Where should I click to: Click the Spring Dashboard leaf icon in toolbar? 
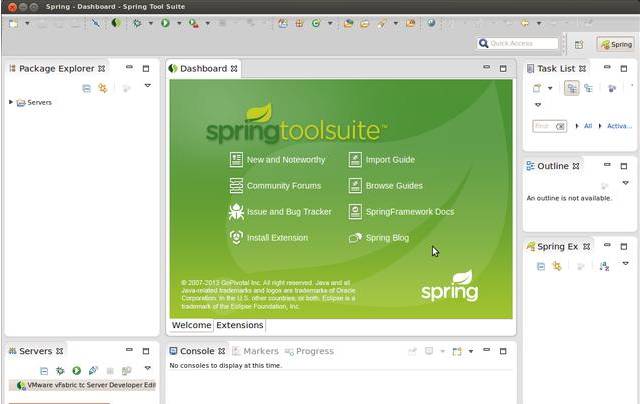[116, 23]
